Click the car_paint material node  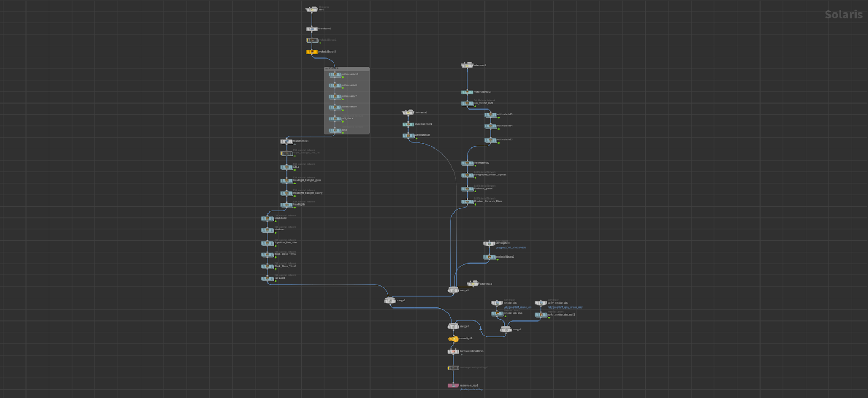267,279
